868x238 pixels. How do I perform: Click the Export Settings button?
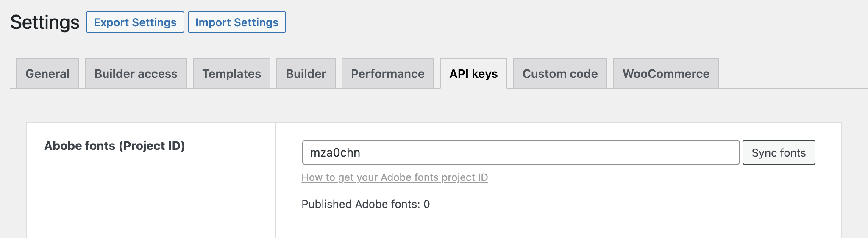135,22
